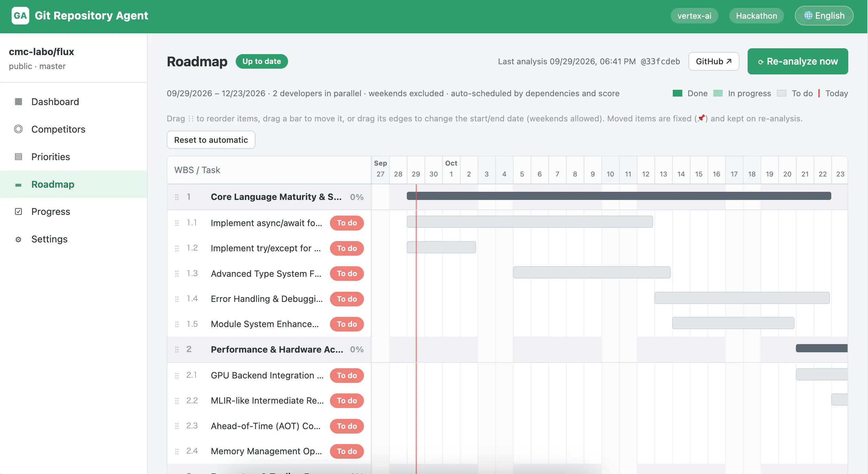This screenshot has height=474, width=868.
Task: Click the Competitors target icon
Action: click(18, 129)
